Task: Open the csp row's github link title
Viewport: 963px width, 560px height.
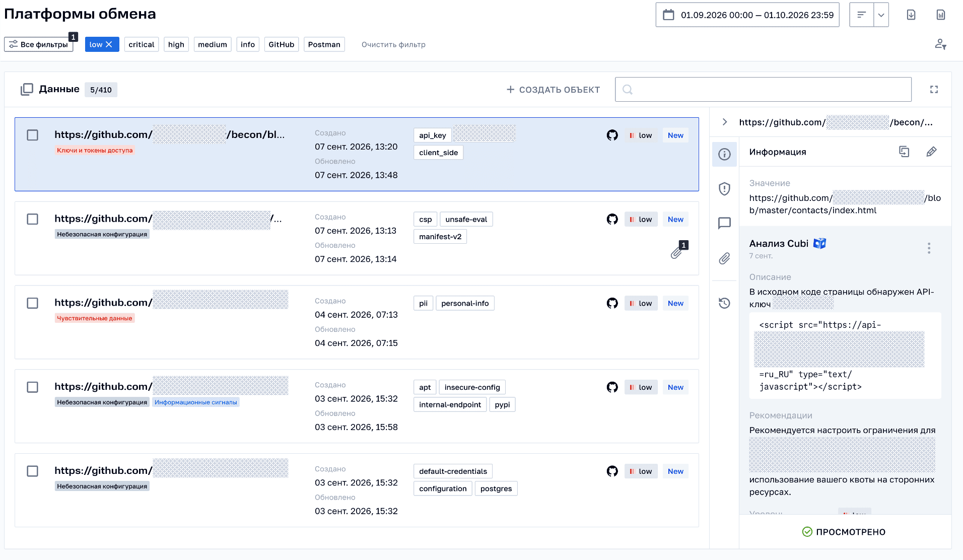Action: click(x=168, y=219)
